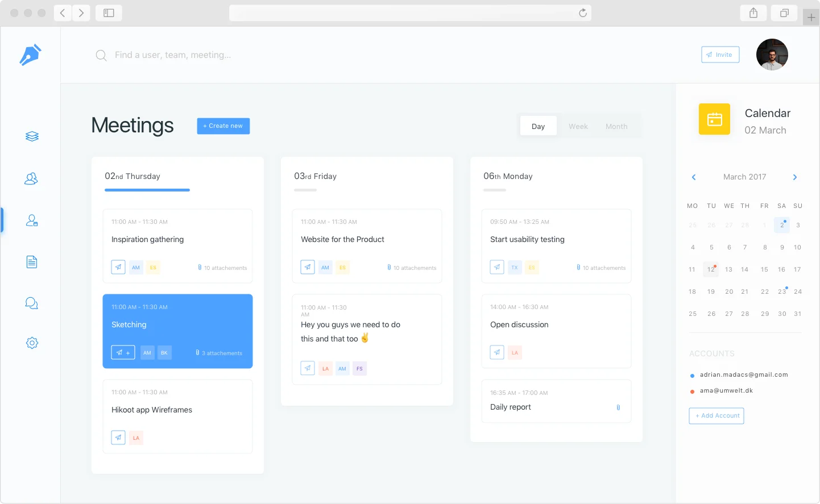Switch to the Month view tab
This screenshot has width=820, height=504.
(x=616, y=126)
